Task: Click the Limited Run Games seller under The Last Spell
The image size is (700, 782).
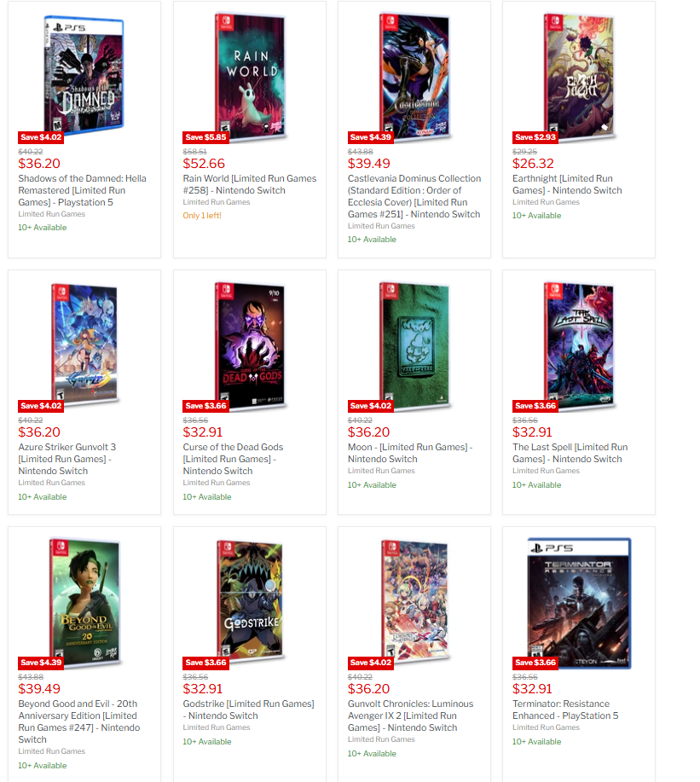Action: [546, 471]
